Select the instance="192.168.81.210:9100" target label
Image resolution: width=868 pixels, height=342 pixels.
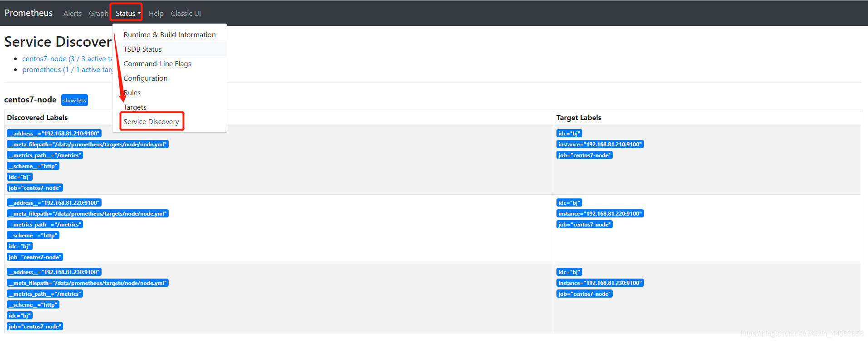point(600,144)
